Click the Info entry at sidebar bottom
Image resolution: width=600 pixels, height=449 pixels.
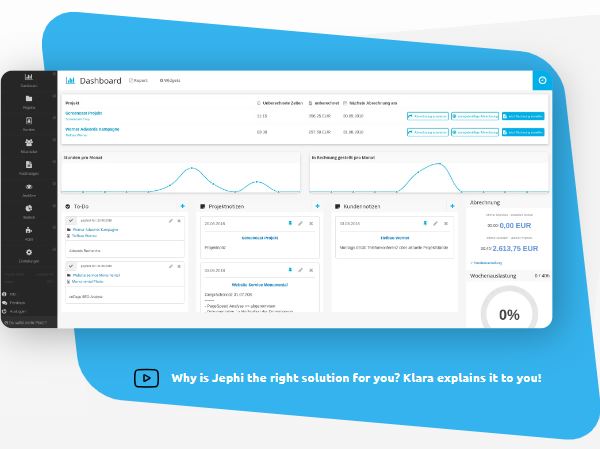[x=10, y=294]
